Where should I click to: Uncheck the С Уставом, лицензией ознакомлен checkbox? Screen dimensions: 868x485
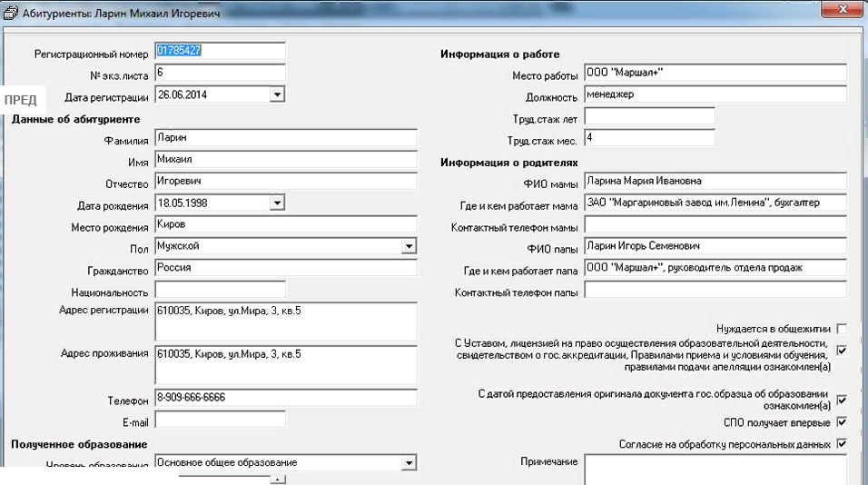pos(842,351)
